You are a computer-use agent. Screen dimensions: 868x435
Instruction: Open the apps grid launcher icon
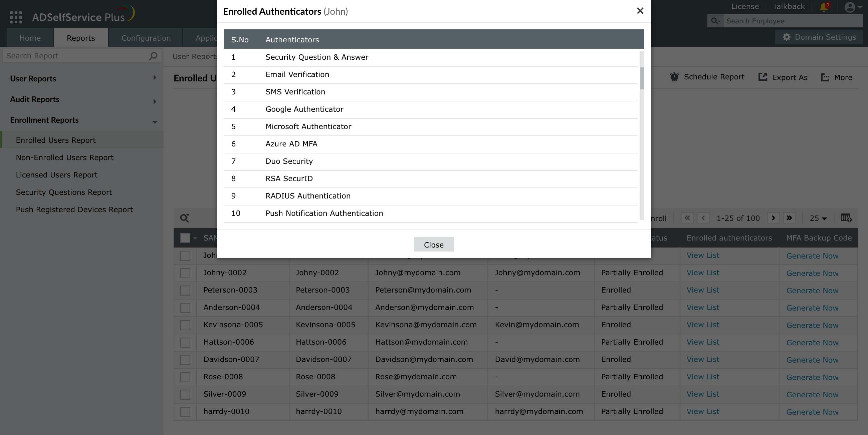[x=16, y=17]
